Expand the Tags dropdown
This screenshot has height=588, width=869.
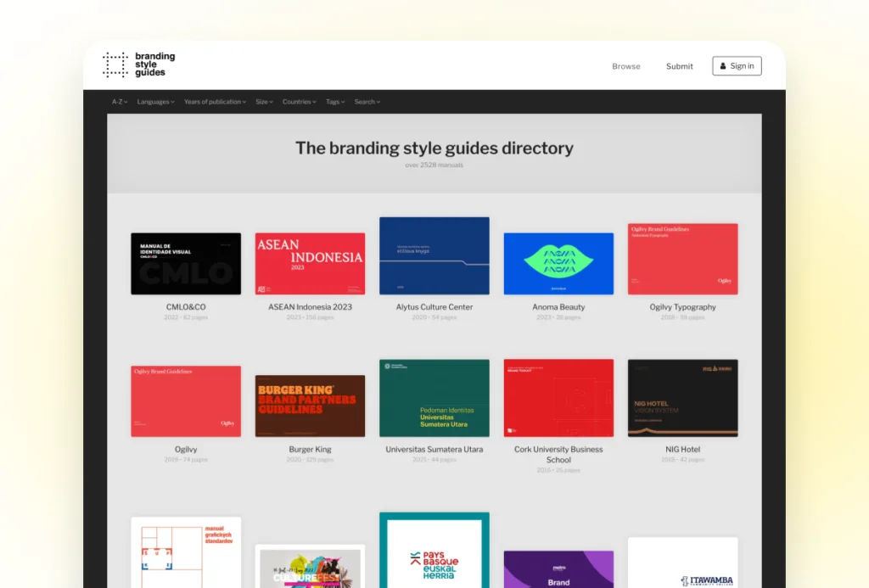(335, 102)
